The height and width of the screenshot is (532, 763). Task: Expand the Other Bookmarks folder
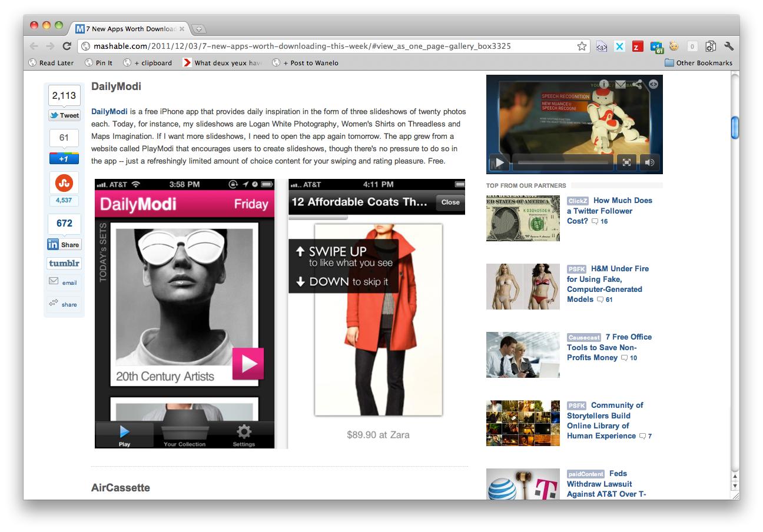click(x=698, y=62)
